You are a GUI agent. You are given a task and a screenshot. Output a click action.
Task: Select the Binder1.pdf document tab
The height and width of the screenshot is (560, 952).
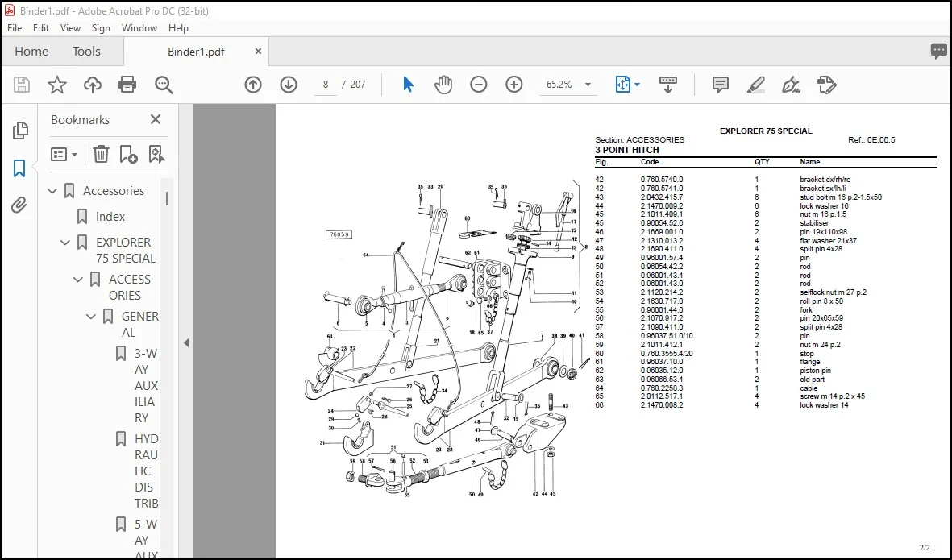tap(196, 52)
